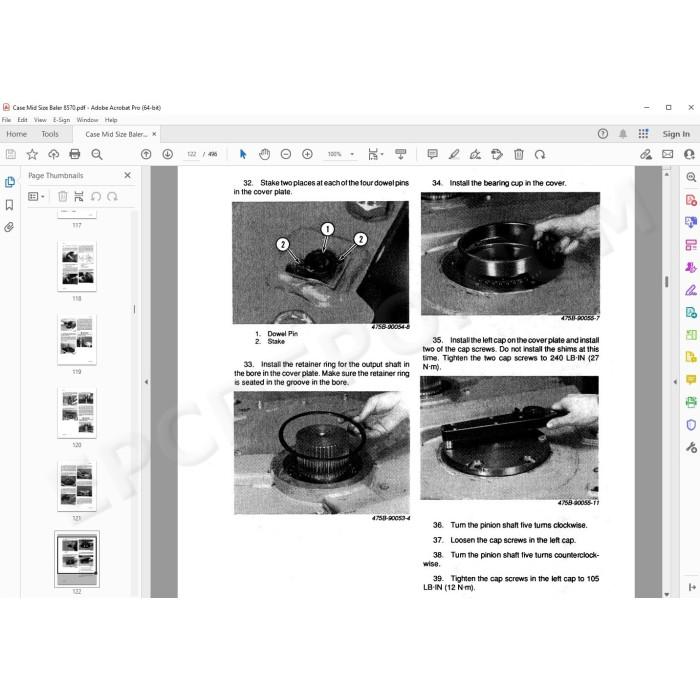
Task: Collapse the right tools pane arrow
Action: [675, 382]
